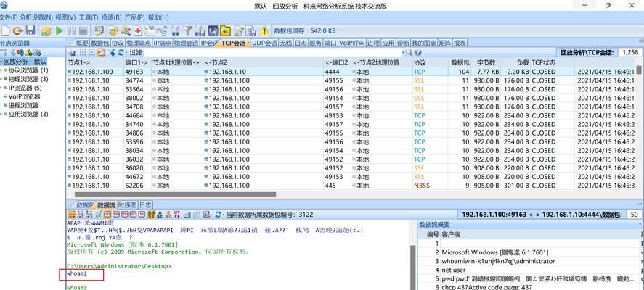The height and width of the screenshot is (290, 644).
Task: Sort by the 协议 column header
Action: pyautogui.click(x=430, y=63)
